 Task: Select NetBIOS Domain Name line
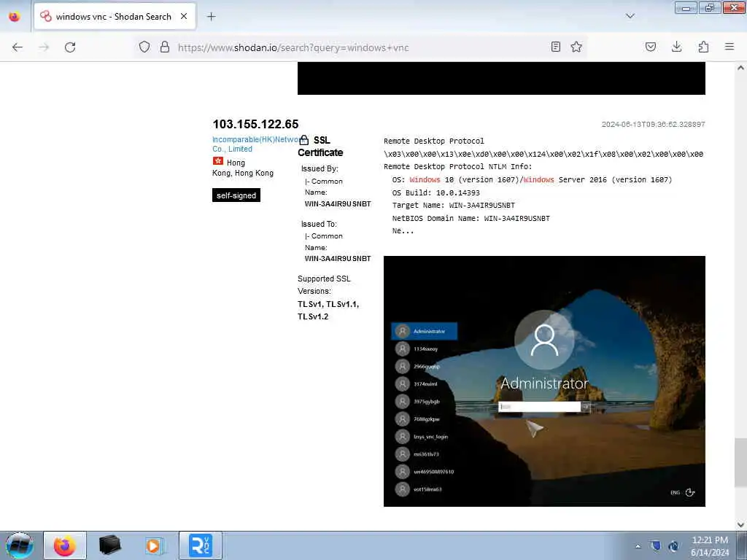(x=471, y=219)
